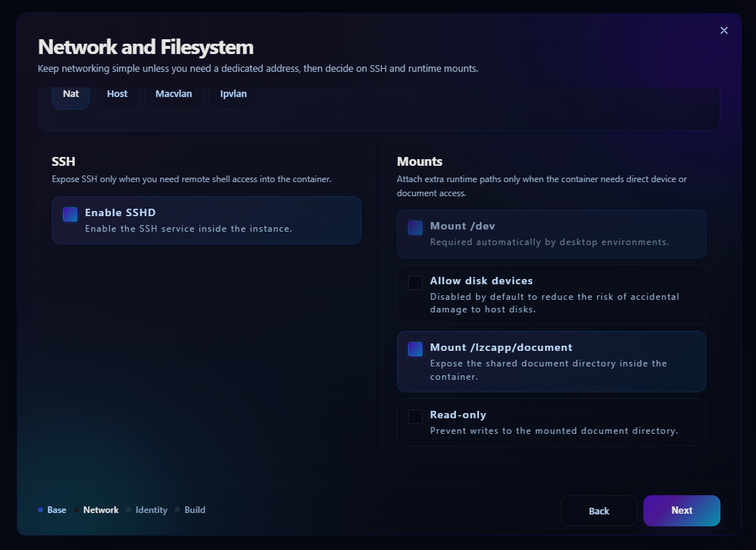This screenshot has height=550, width=756.
Task: Uncheck Mount /lzcapp/document checkbox
Action: [415, 349]
